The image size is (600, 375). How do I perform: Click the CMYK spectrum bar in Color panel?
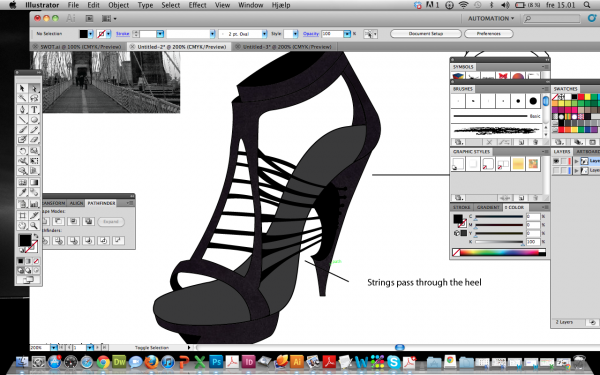499,253
